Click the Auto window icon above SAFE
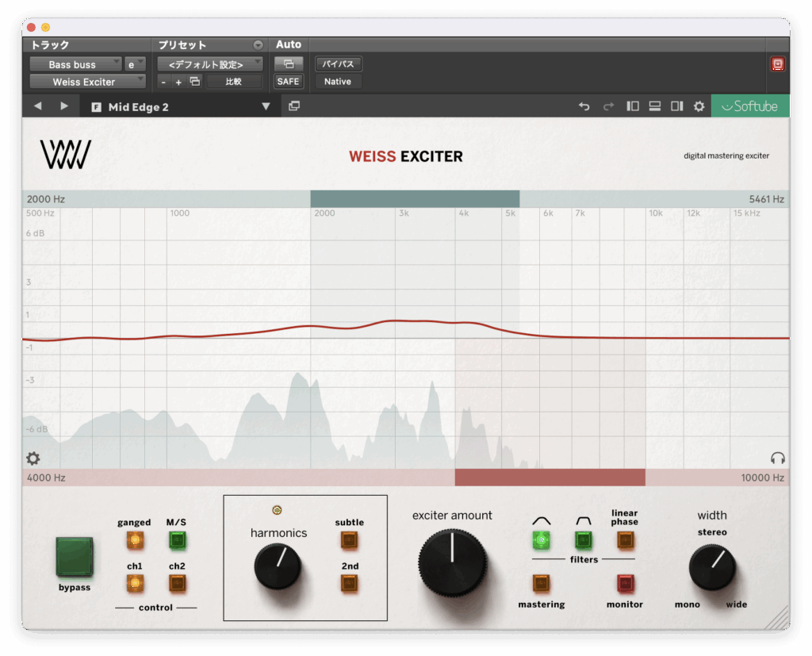 pos(289,63)
